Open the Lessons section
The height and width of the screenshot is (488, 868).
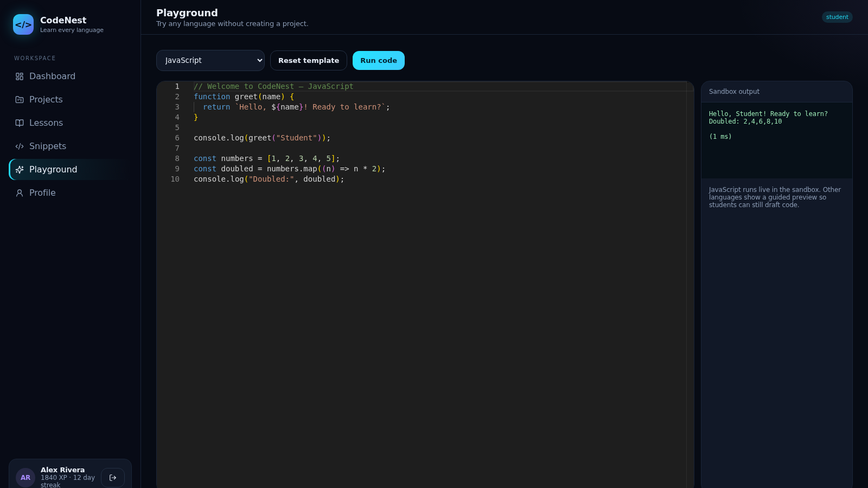coord(70,123)
